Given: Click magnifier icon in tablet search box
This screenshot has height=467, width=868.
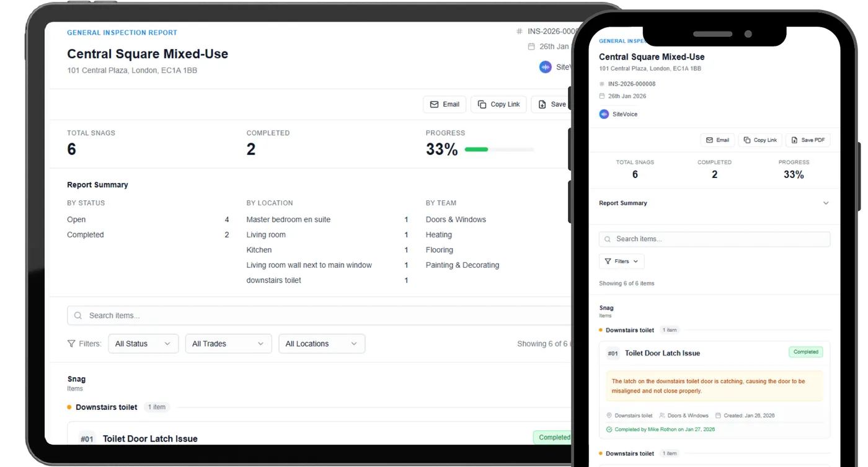Looking at the screenshot, I should click(78, 316).
